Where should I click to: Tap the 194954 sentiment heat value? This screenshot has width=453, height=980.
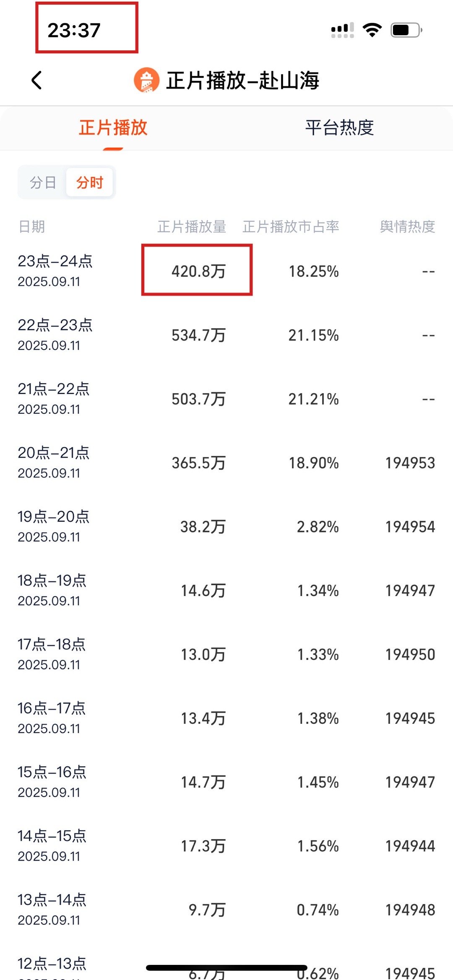coord(410,527)
